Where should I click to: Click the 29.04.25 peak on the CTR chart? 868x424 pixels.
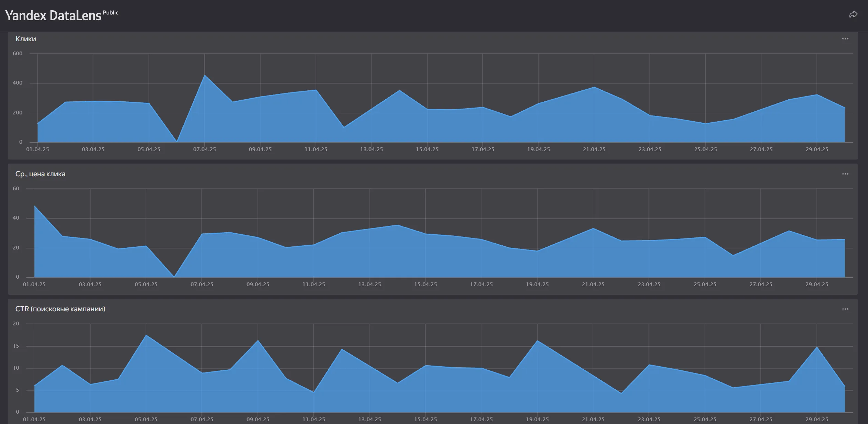(817, 347)
